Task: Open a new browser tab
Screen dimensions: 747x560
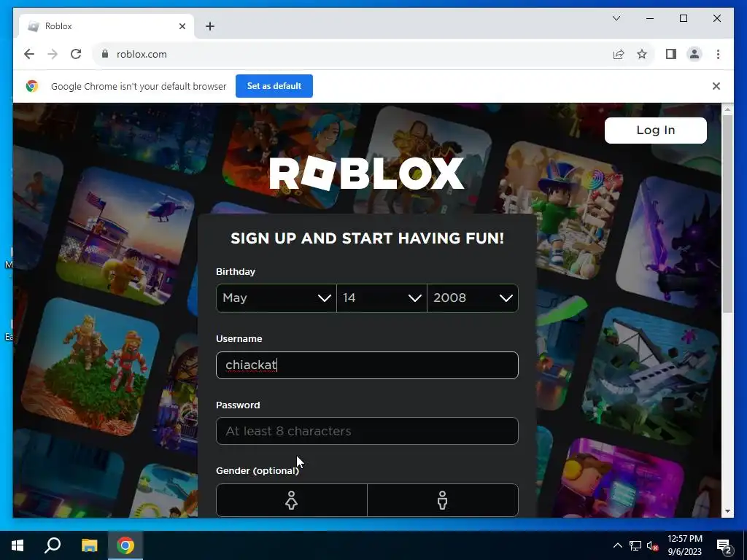Action: pos(209,26)
